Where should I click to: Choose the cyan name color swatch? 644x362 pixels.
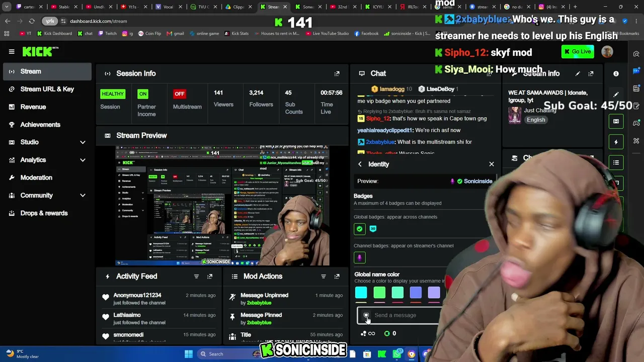361,293
